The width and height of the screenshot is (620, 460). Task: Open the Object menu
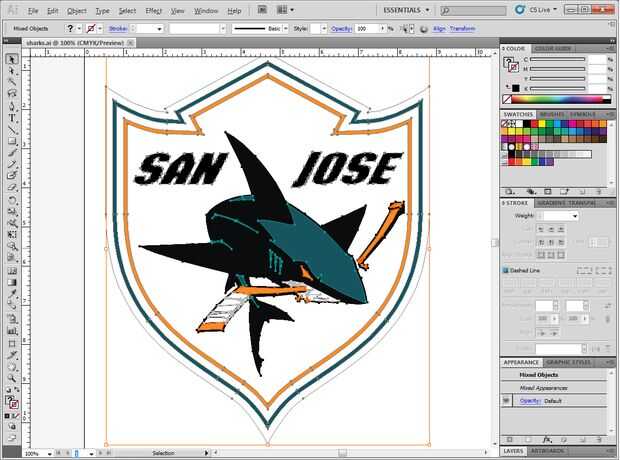76,11
